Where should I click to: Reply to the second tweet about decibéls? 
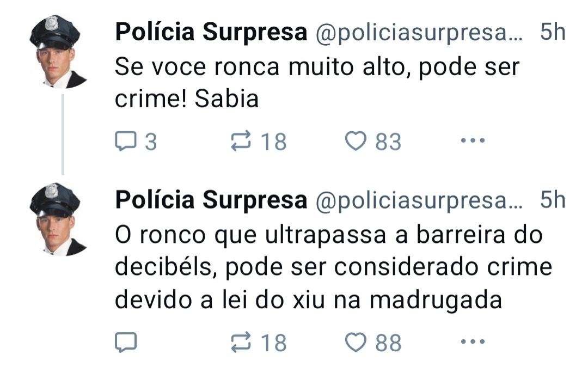[x=126, y=343]
